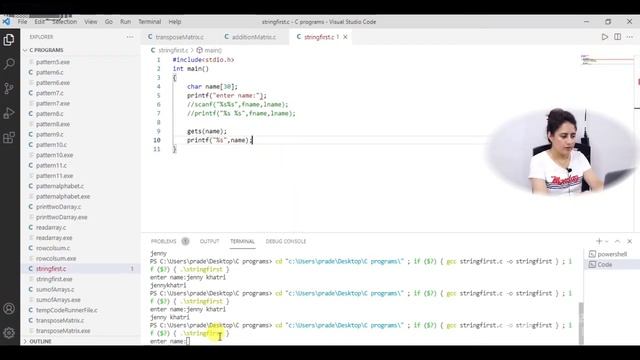Open rowcolsum.c in the explorer
Viewport: 640px width, 360px height.
pos(53,248)
